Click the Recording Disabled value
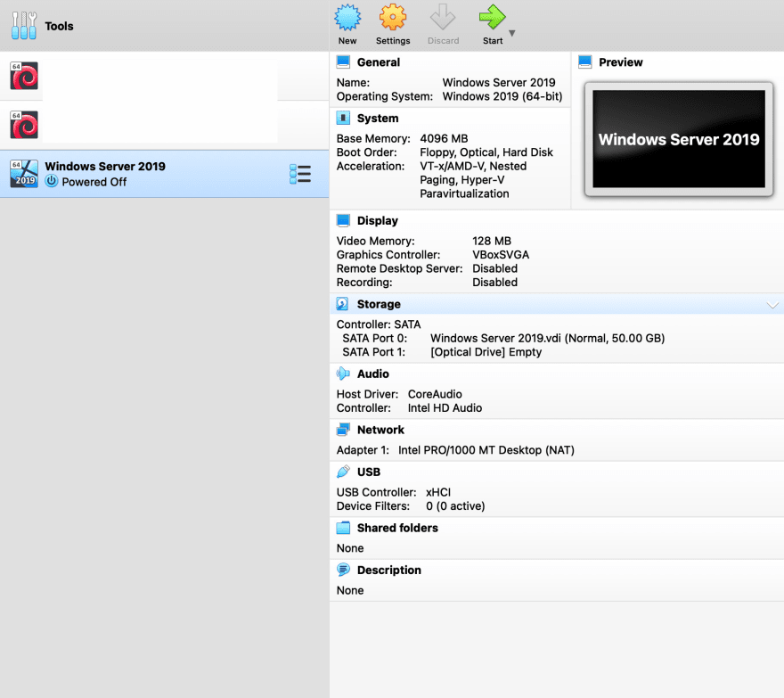This screenshot has height=698, width=784. pos(495,283)
